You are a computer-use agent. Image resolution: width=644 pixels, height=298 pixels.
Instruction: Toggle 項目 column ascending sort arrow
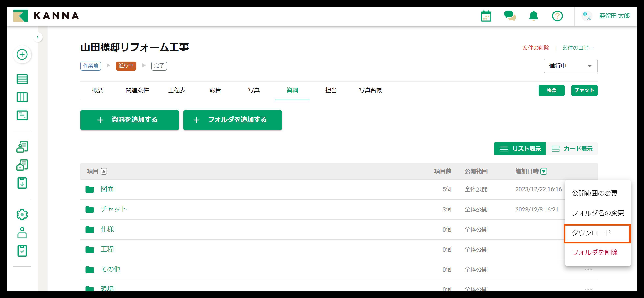click(x=104, y=171)
